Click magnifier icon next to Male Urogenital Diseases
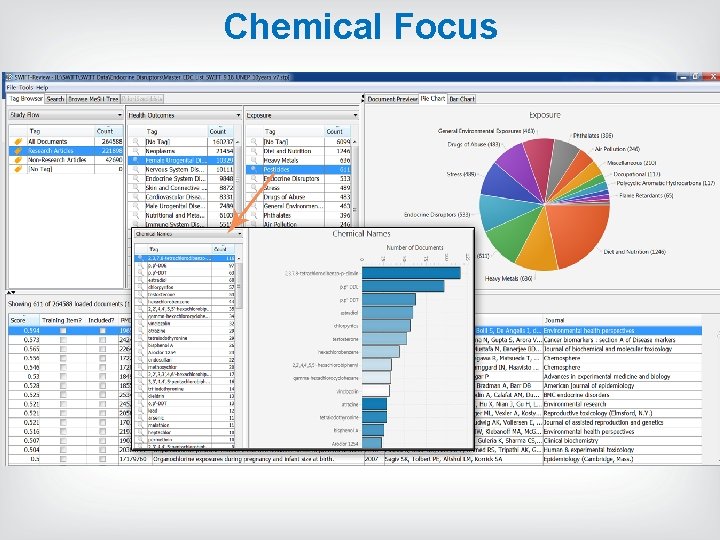Screen dimensions: 720x540 (x=136, y=206)
